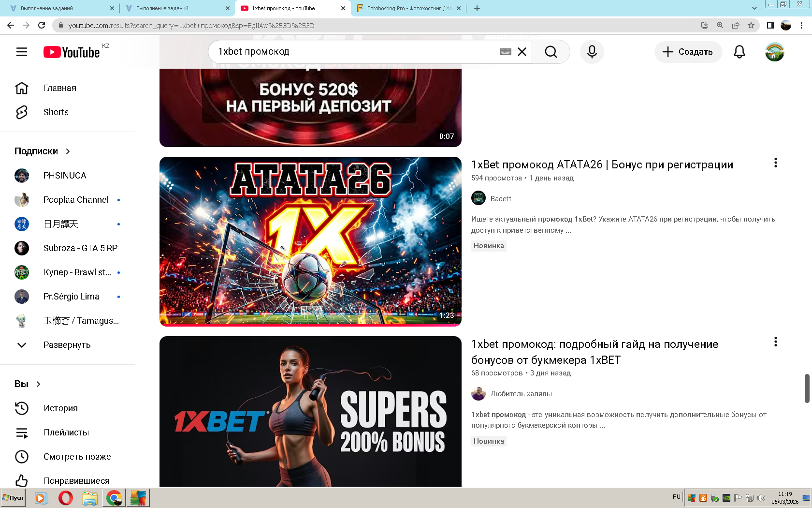The width and height of the screenshot is (812, 508).
Task: Click the Создать button
Action: pos(688,52)
